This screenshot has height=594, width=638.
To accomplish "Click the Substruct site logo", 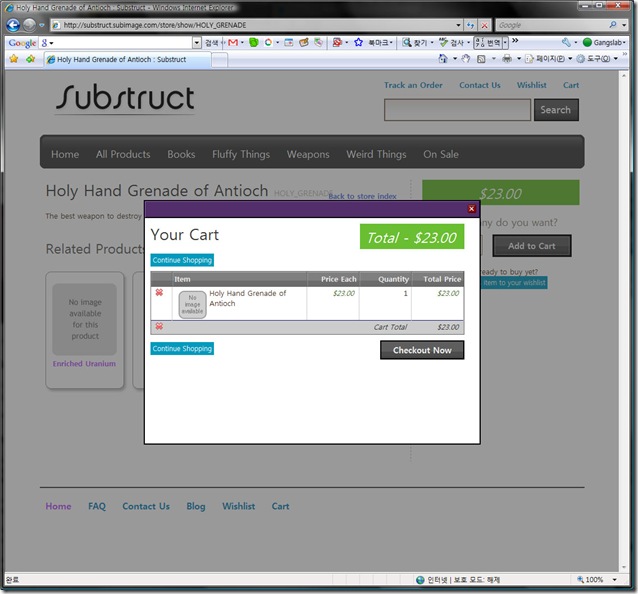I will coord(125,98).
